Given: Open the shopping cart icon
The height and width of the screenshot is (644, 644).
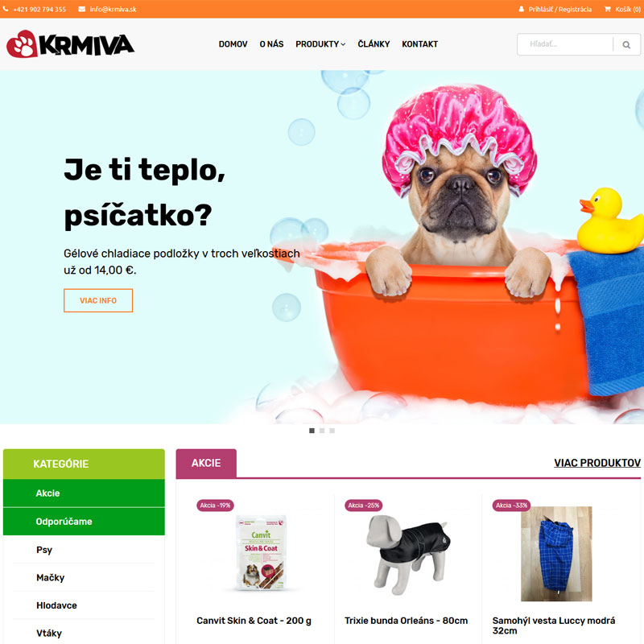Looking at the screenshot, I should click(x=608, y=9).
